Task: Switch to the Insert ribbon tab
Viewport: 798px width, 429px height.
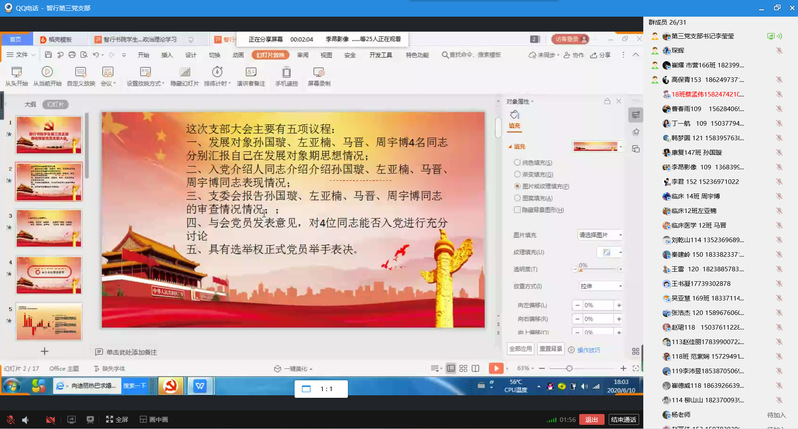Action: tap(167, 55)
